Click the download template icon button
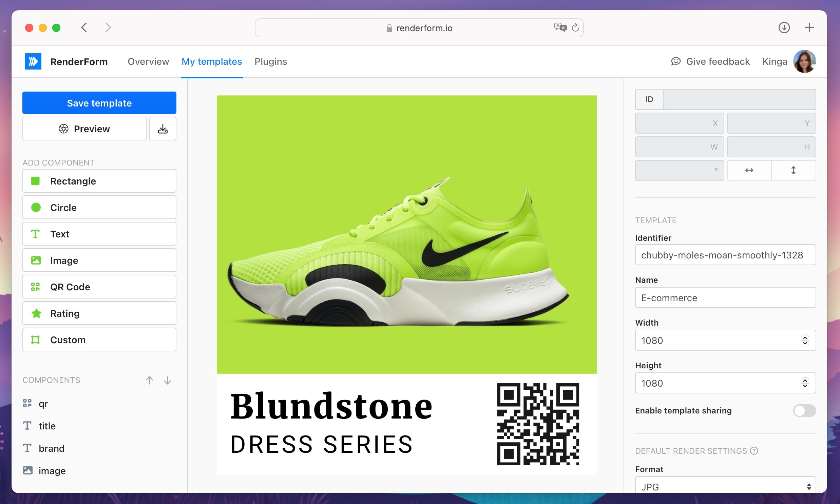Viewport: 840px width, 504px height. pyautogui.click(x=163, y=129)
